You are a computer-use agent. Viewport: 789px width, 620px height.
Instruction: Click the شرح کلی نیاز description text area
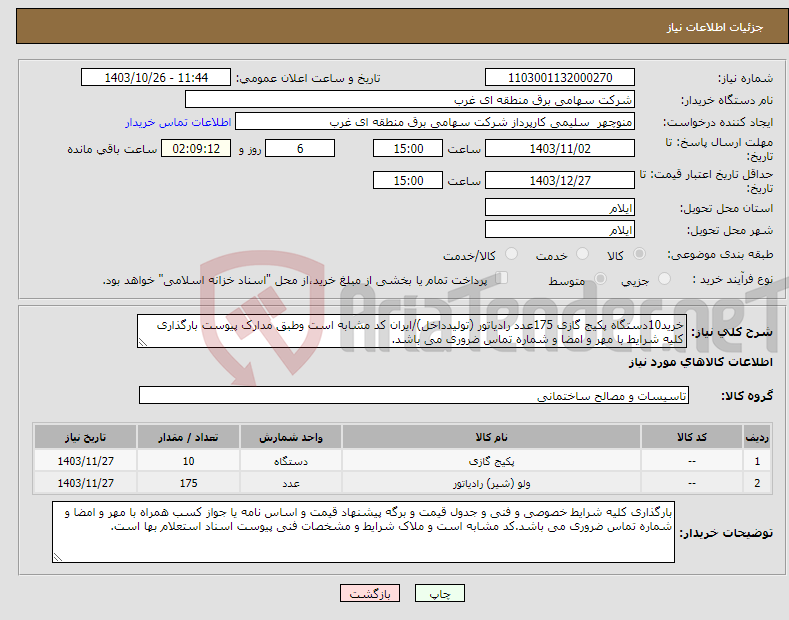412,331
